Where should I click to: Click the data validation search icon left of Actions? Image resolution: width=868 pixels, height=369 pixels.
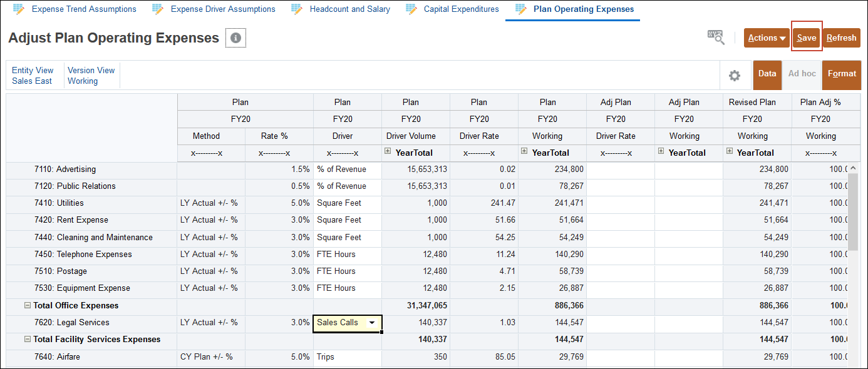click(x=715, y=38)
